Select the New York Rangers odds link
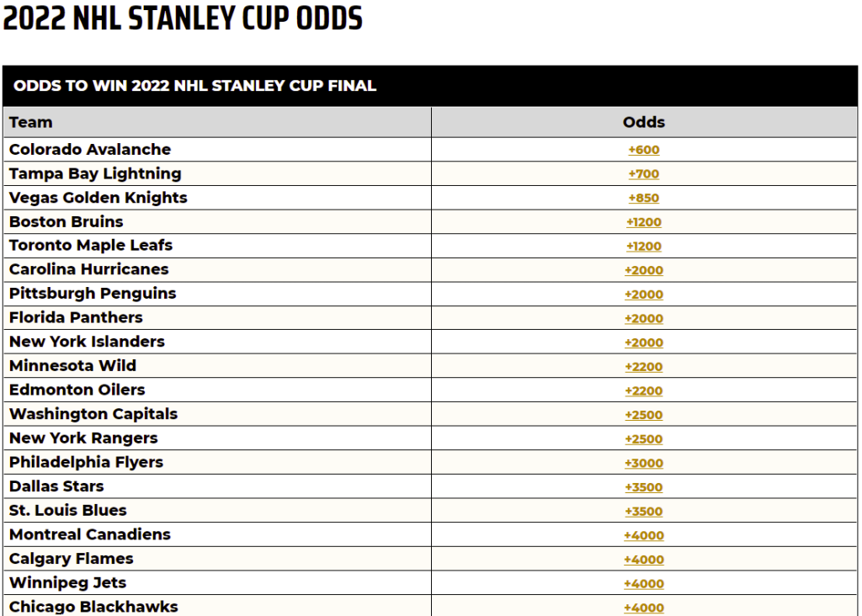 coord(644,439)
